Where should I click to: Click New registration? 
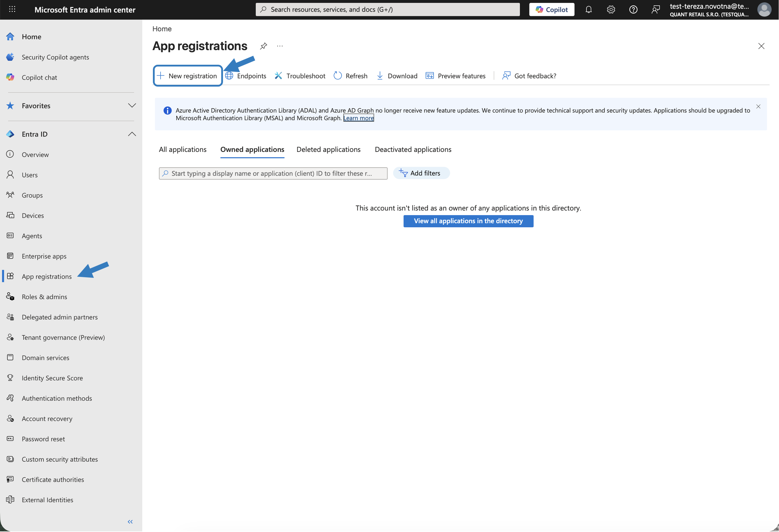click(188, 76)
